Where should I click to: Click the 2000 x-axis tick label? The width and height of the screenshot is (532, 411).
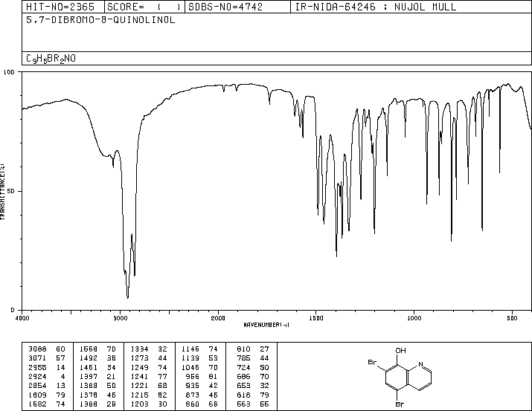(218, 318)
